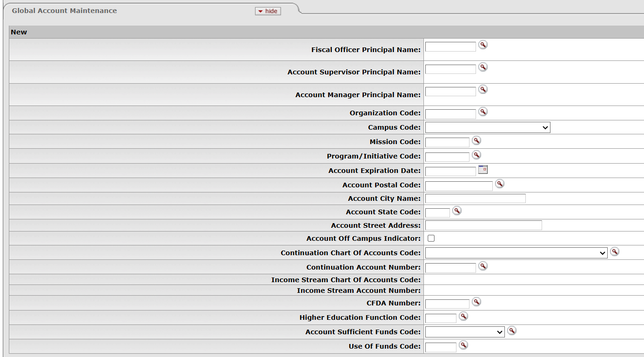Open Mission Code lookup magnifier
This screenshot has width=644, height=357.
click(476, 140)
